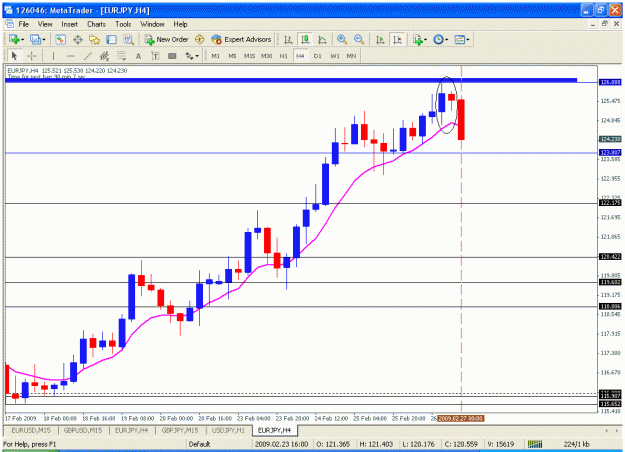Switch chart to Line Chart style

click(x=322, y=39)
